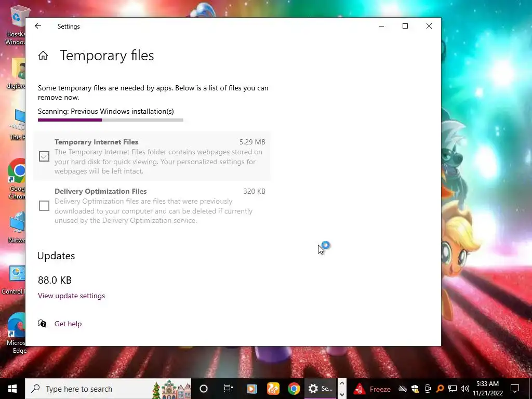This screenshot has width=532, height=399.
Task: Open the Action Center notifications icon
Action: [515, 389]
